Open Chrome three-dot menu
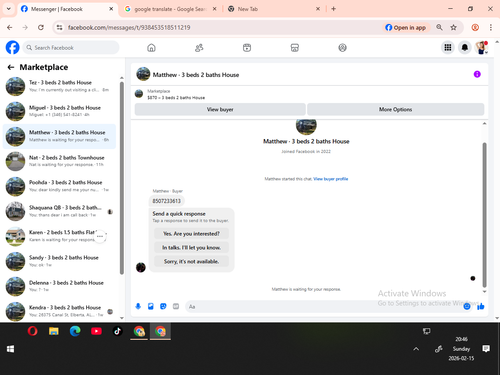Image resolution: width=500 pixels, height=375 pixels. pos(491,27)
